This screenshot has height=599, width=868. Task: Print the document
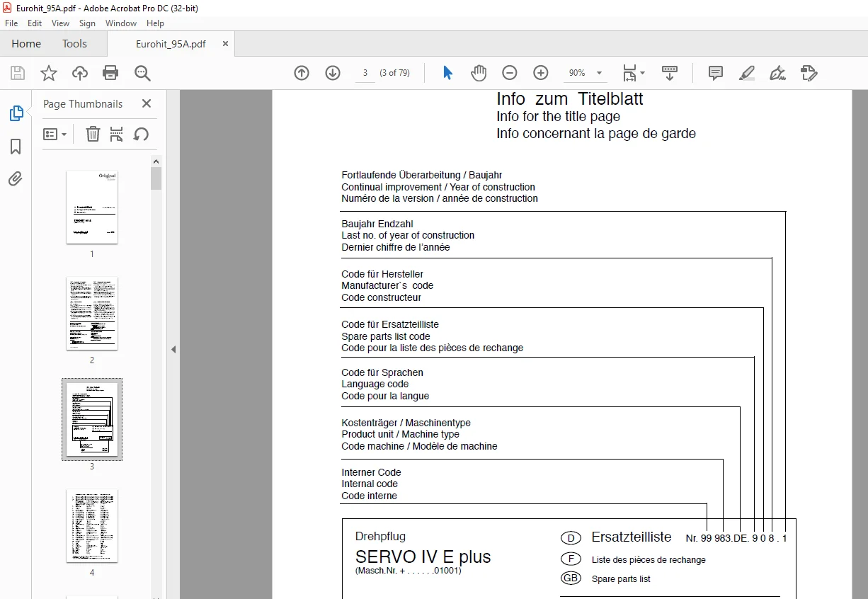click(x=110, y=73)
